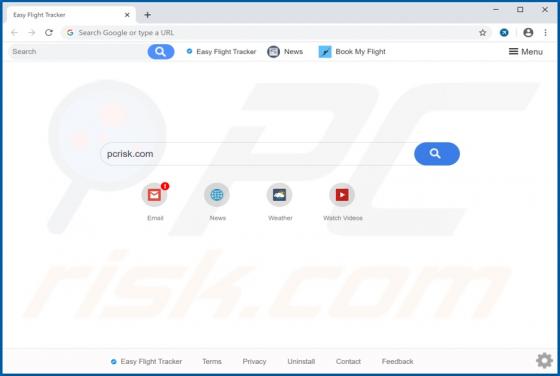Open the News globe shortcut
The image size is (560, 376).
click(x=217, y=195)
